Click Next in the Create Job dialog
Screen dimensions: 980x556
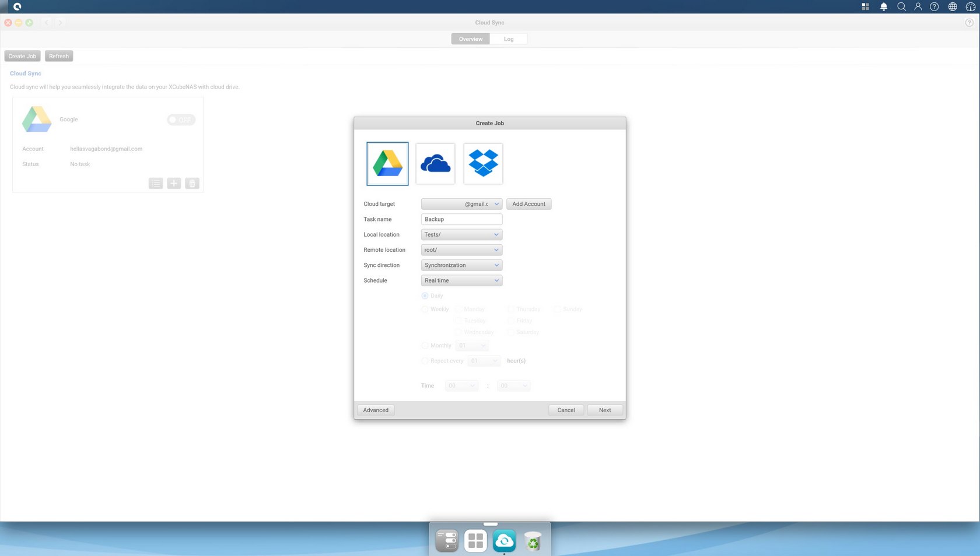click(x=605, y=410)
